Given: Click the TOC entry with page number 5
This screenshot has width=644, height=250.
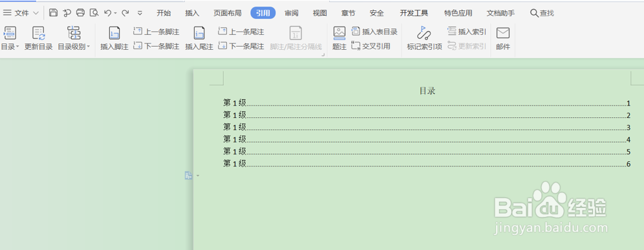Looking at the screenshot, I should 427,152.
